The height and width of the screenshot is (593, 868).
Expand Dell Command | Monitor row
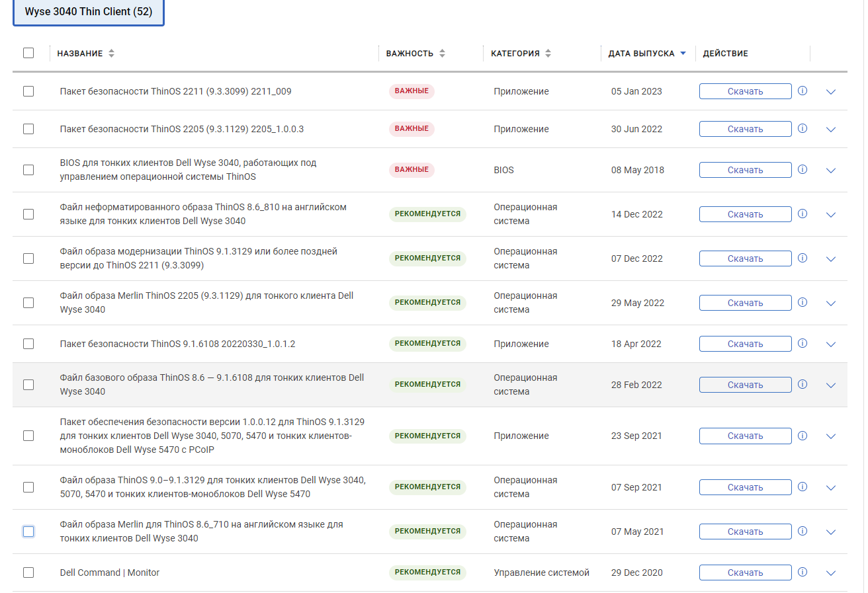pyautogui.click(x=832, y=573)
